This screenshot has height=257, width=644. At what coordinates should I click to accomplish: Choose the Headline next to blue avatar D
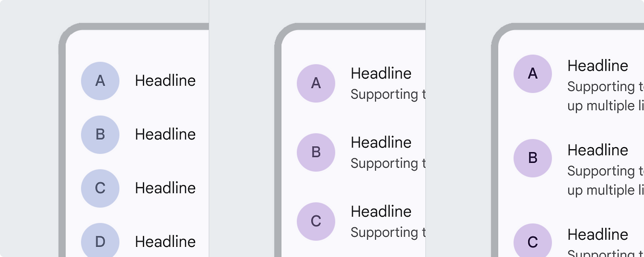[165, 241]
